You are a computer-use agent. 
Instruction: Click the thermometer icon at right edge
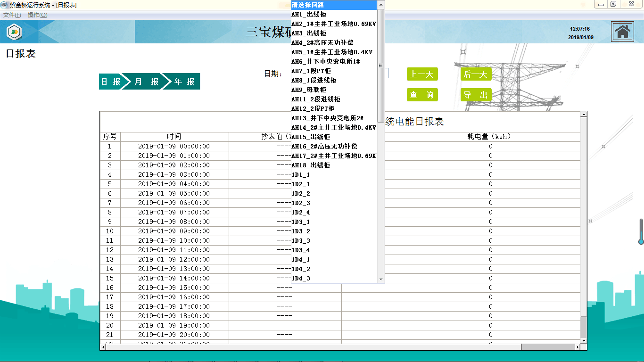pyautogui.click(x=641, y=232)
